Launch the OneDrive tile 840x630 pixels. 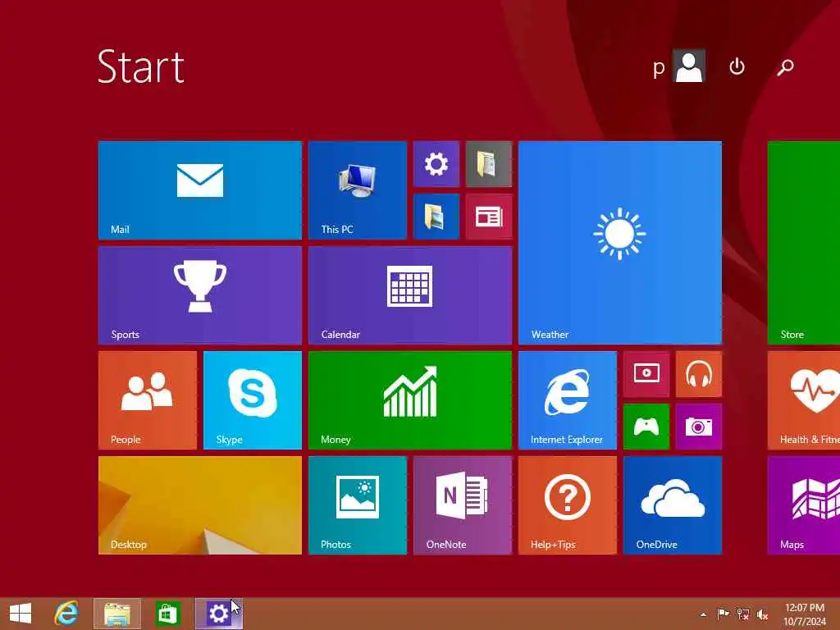coord(673,505)
